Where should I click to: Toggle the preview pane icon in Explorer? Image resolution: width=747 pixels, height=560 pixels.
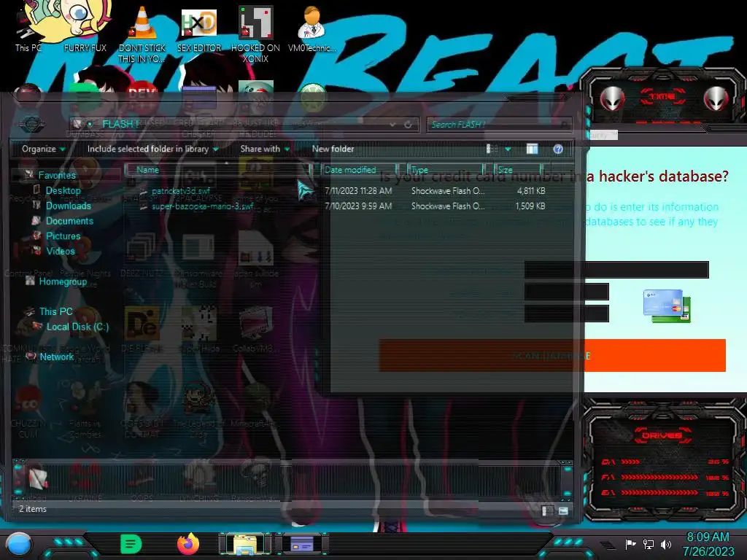coord(532,149)
